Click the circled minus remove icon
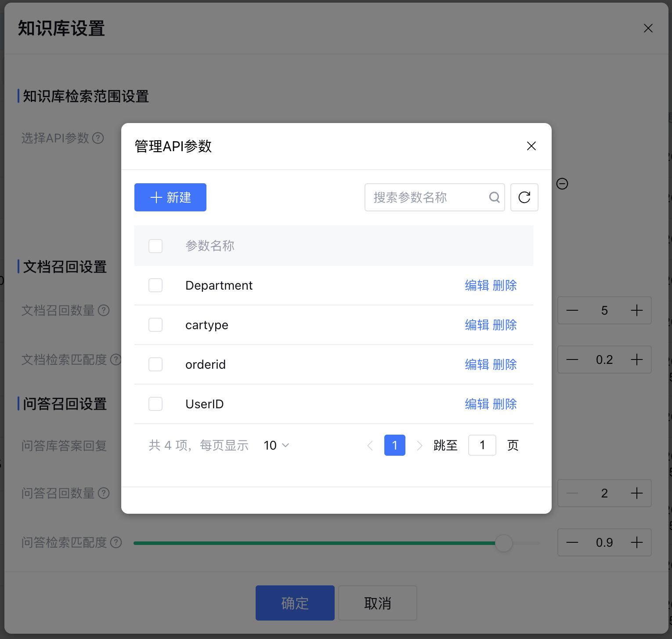This screenshot has width=672, height=639. pyautogui.click(x=562, y=184)
